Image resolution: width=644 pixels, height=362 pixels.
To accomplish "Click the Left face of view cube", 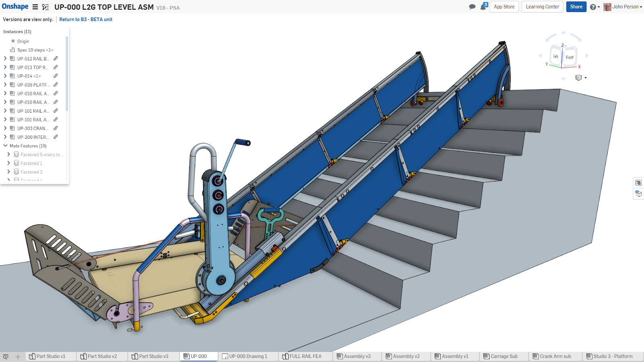I will point(555,56).
